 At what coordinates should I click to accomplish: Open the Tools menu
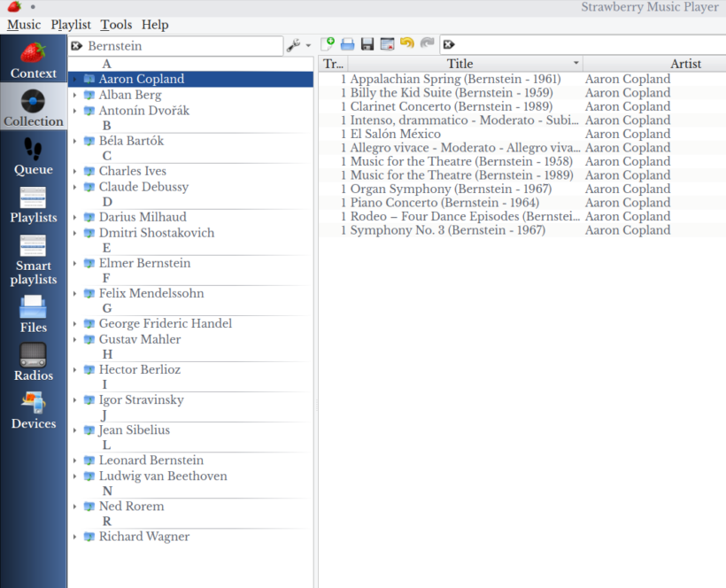[x=116, y=25]
